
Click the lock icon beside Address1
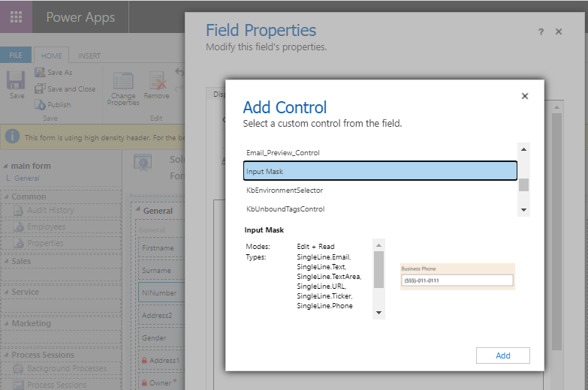(x=144, y=361)
